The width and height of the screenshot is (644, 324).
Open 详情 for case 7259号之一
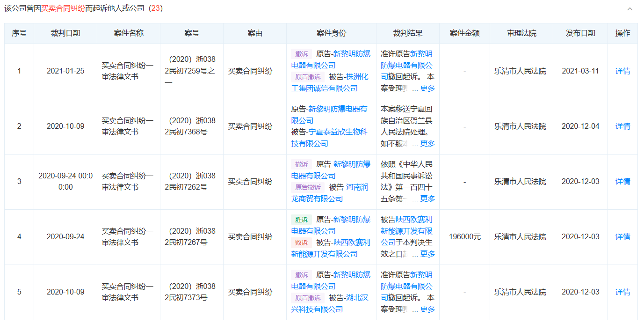(x=622, y=71)
